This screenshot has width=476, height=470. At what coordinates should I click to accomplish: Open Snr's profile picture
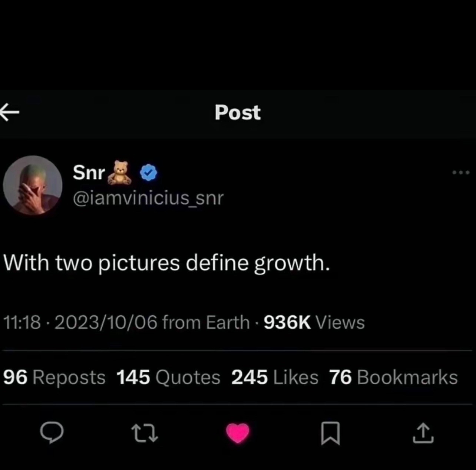point(33,185)
